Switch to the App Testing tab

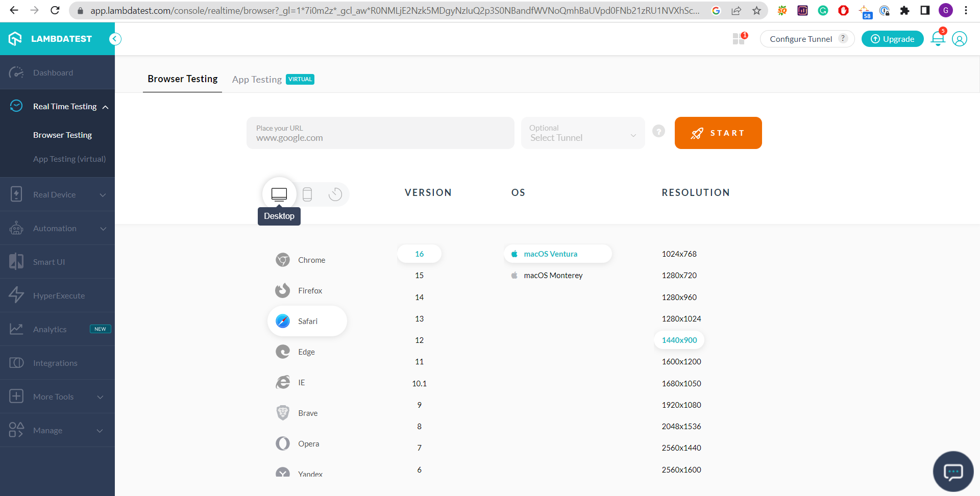click(x=257, y=80)
